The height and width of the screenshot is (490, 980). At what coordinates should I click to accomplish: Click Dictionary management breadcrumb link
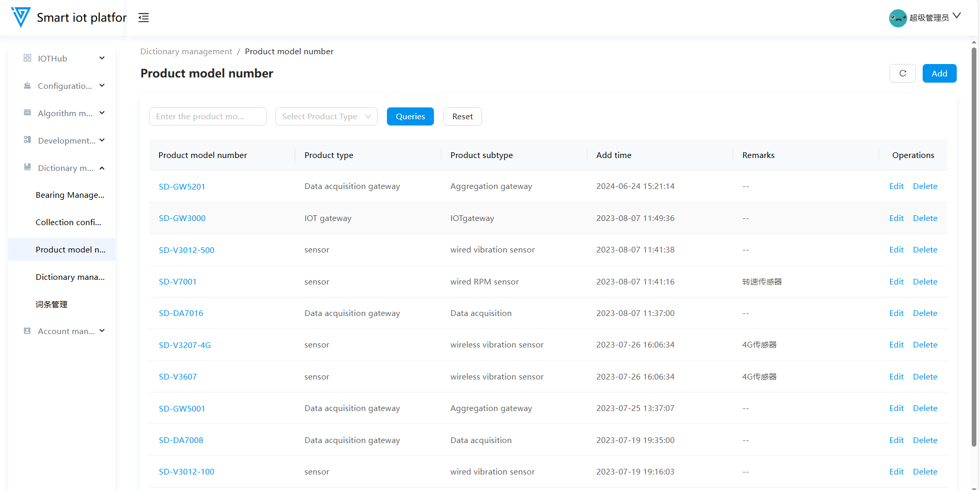tap(186, 52)
